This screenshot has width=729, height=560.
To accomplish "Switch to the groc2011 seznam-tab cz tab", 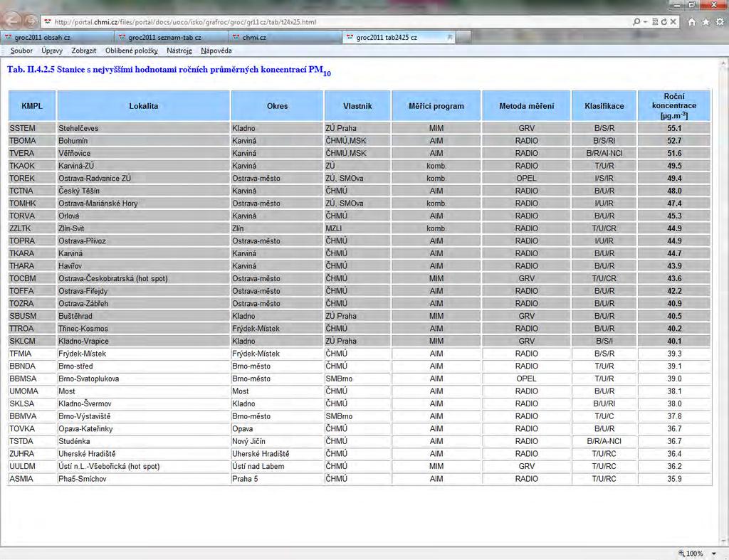I will click(x=171, y=37).
